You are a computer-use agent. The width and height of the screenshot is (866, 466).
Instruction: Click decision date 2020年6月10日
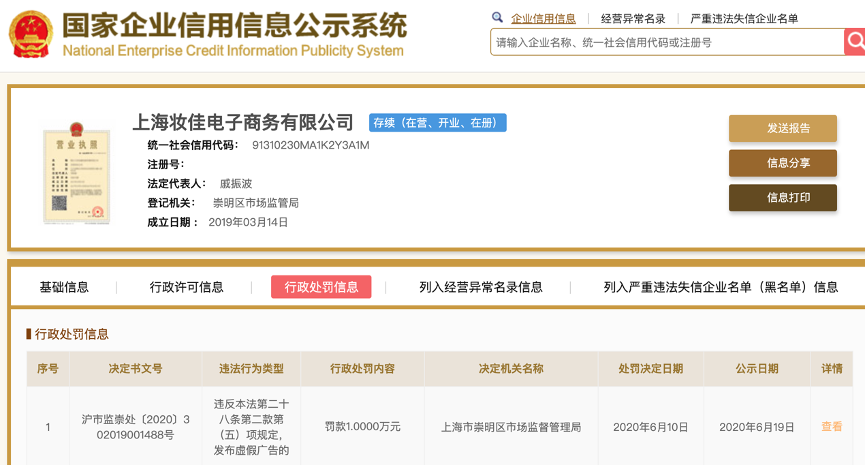point(651,427)
